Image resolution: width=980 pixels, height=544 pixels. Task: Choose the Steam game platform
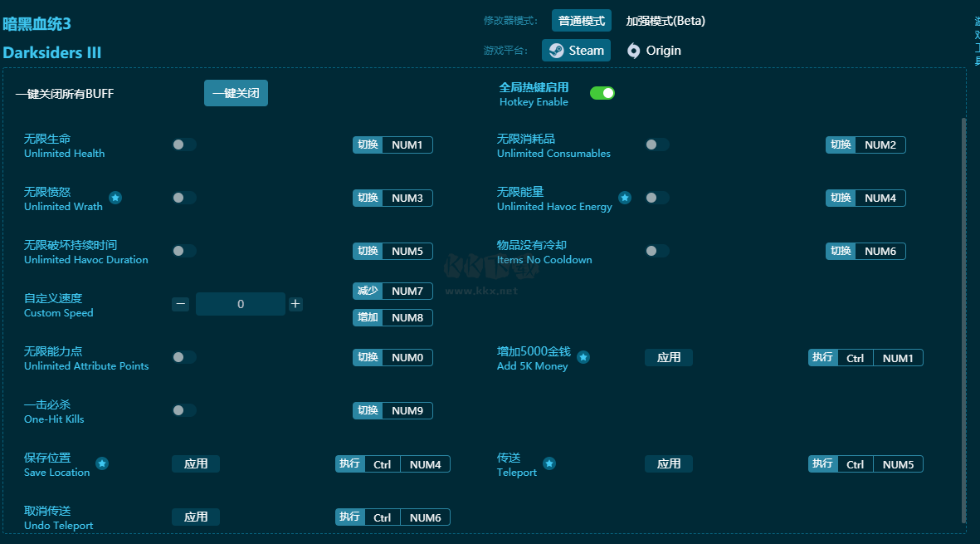[x=576, y=51]
